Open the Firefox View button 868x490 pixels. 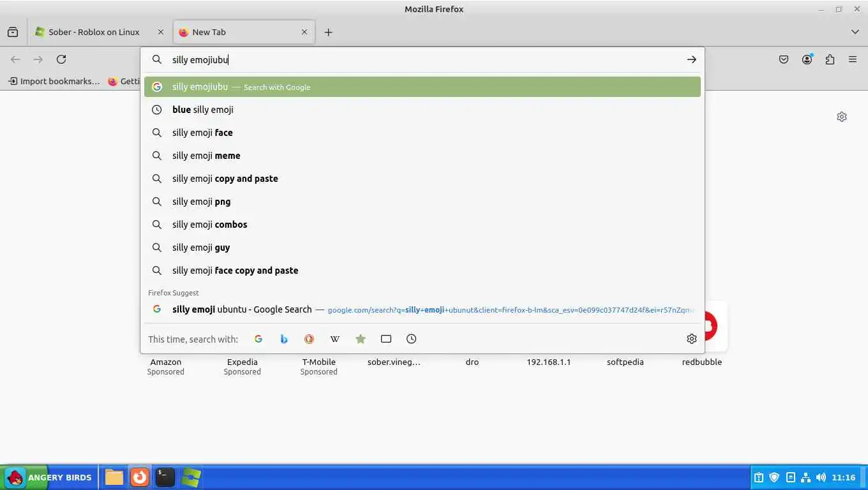click(x=13, y=32)
